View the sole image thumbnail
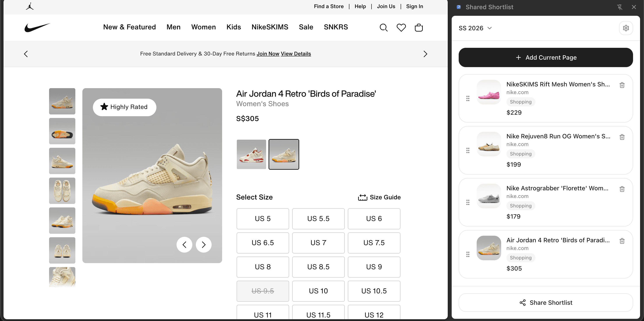The height and width of the screenshot is (321, 644). point(62,131)
